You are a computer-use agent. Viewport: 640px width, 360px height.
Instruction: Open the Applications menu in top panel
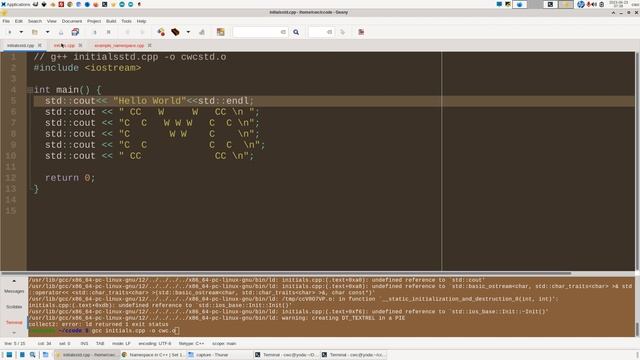[16, 4]
